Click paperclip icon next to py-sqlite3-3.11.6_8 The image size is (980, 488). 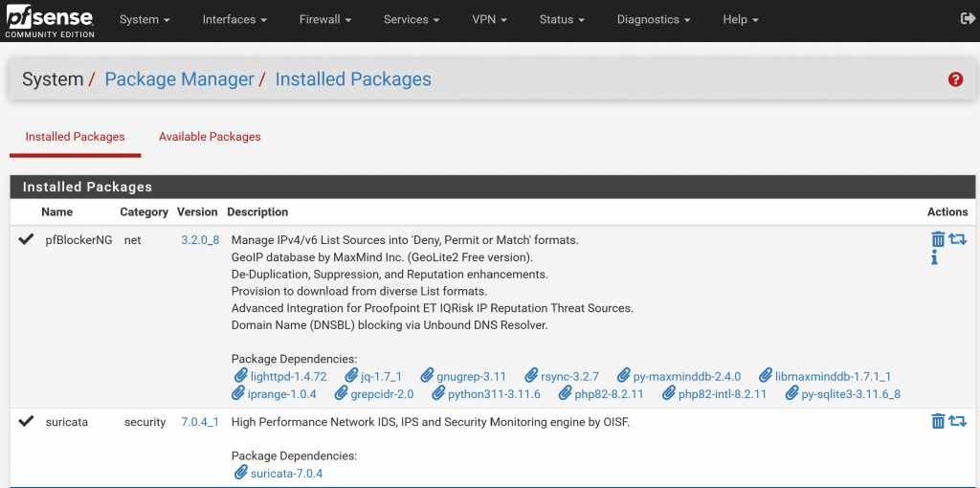[x=792, y=393]
